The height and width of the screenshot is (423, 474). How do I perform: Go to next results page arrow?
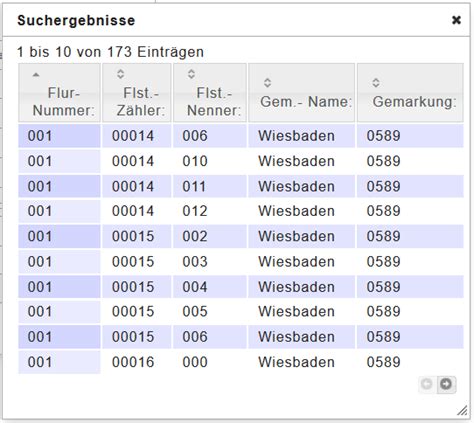pyautogui.click(x=446, y=384)
